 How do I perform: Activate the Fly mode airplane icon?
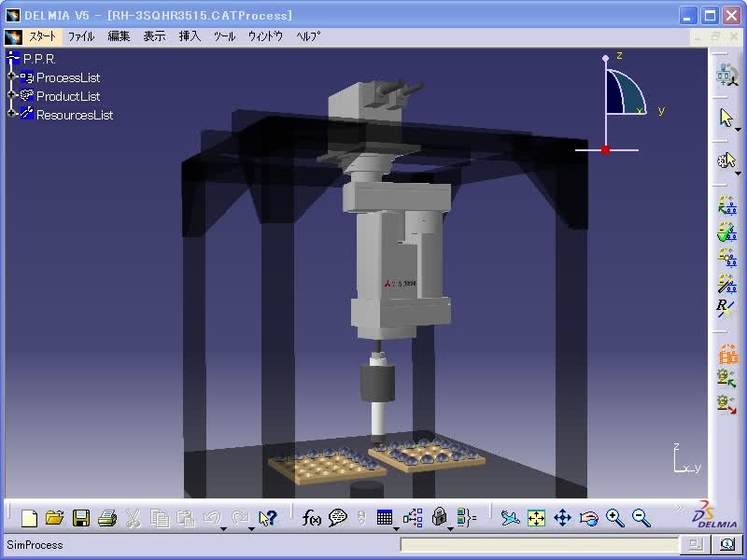[x=510, y=518]
